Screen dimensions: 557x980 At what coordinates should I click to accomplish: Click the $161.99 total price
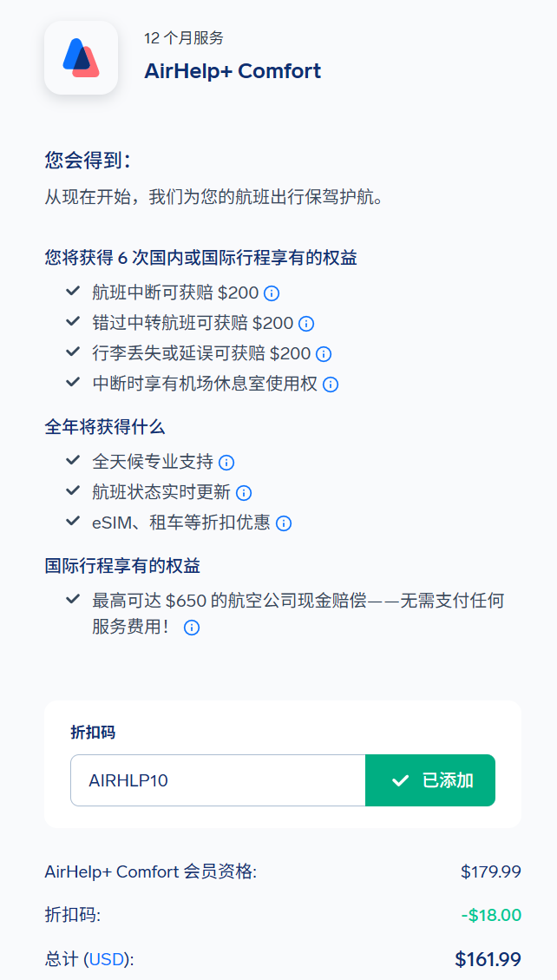[488, 959]
